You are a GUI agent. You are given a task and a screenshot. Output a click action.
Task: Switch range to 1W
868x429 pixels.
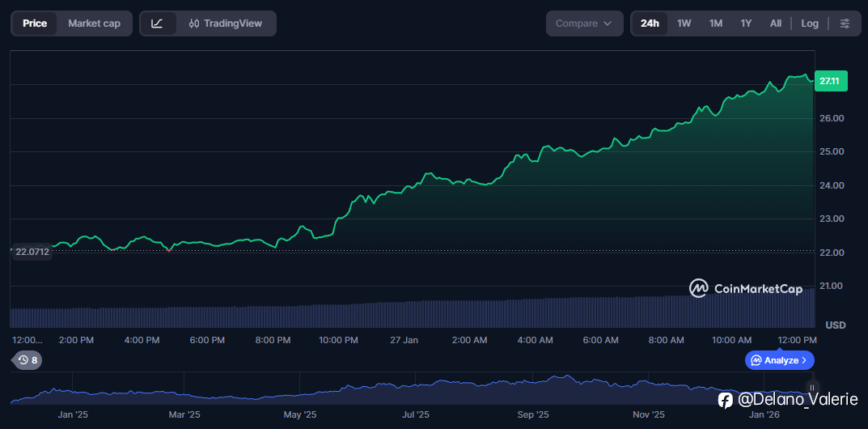tap(684, 23)
